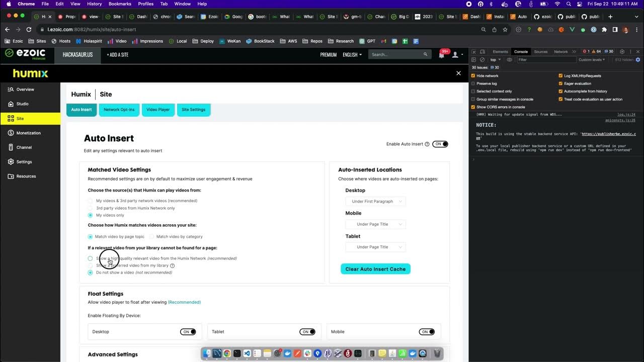
Task: Click the Resources folder icon in sidebar
Action: click(11, 176)
